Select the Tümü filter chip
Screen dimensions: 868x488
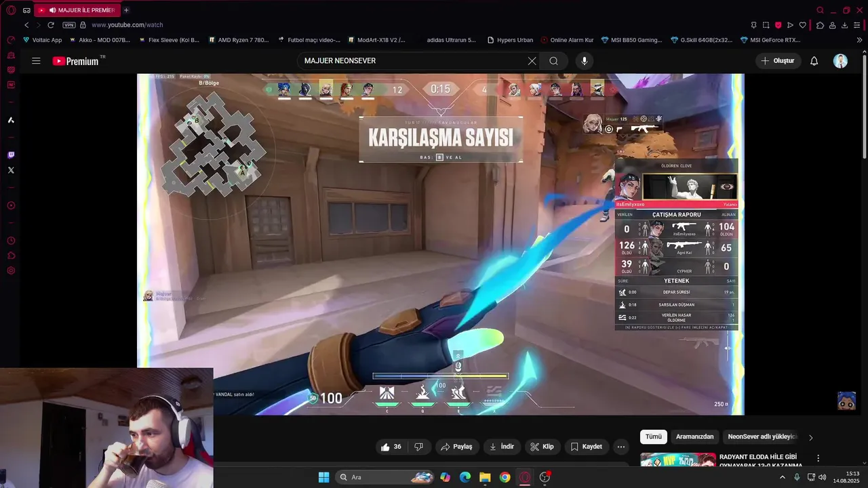(654, 437)
